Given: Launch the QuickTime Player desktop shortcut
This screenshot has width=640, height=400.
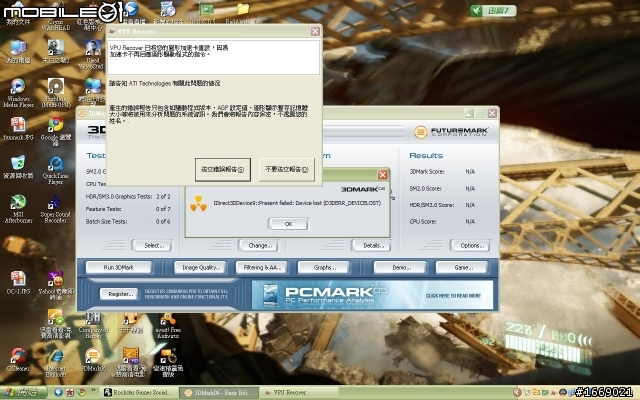Looking at the screenshot, I should [x=56, y=171].
